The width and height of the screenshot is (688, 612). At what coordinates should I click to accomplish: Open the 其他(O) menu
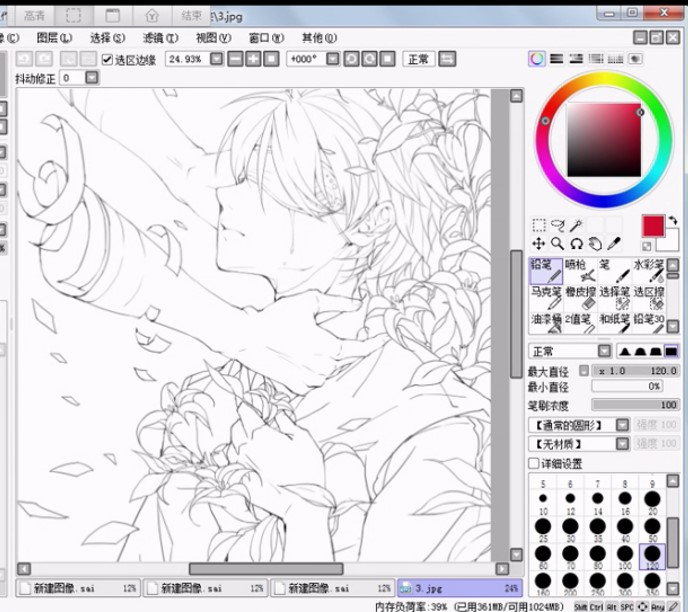[x=319, y=38]
